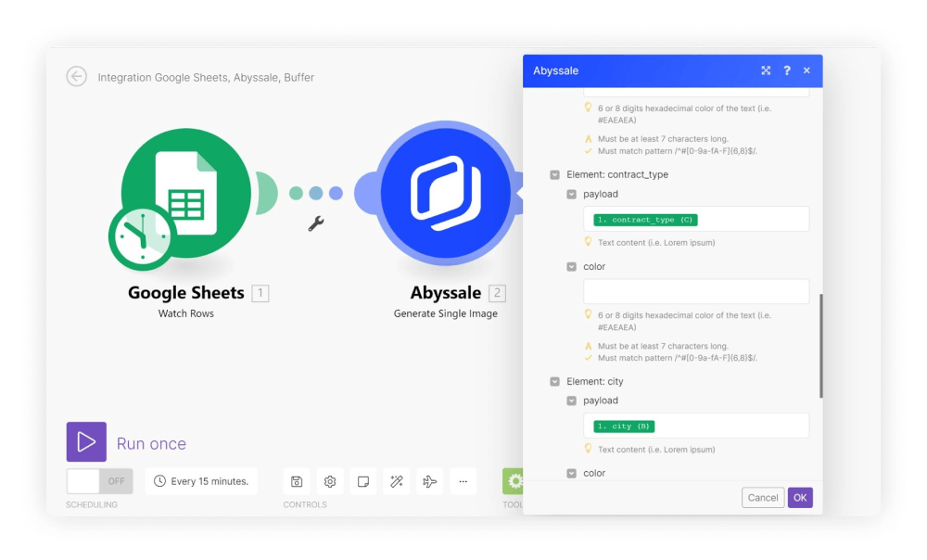Click the auto-align magic wand icon
This screenshot has height=560, width=927.
(397, 481)
